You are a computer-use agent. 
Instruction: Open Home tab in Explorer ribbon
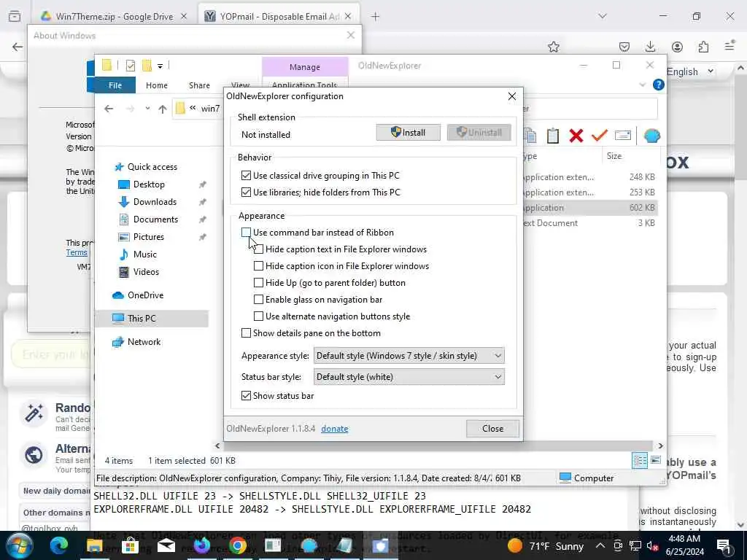[157, 85]
